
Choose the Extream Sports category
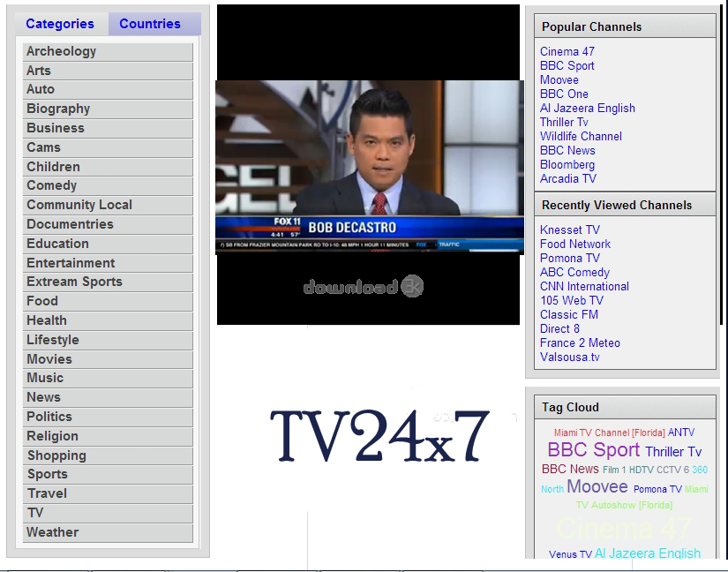point(108,282)
